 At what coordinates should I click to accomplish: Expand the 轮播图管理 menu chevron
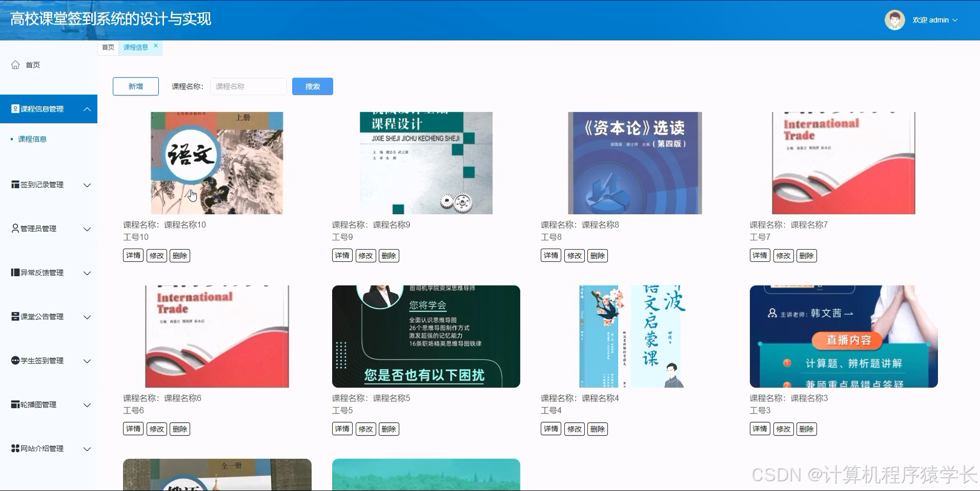tap(87, 405)
